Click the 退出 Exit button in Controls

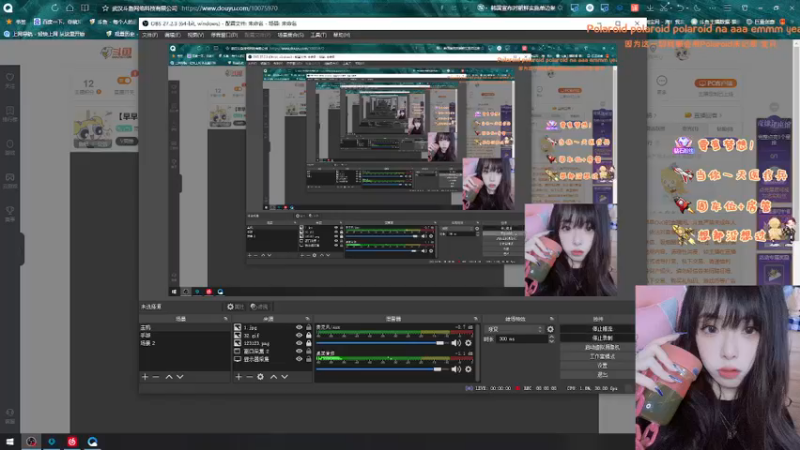click(x=597, y=375)
